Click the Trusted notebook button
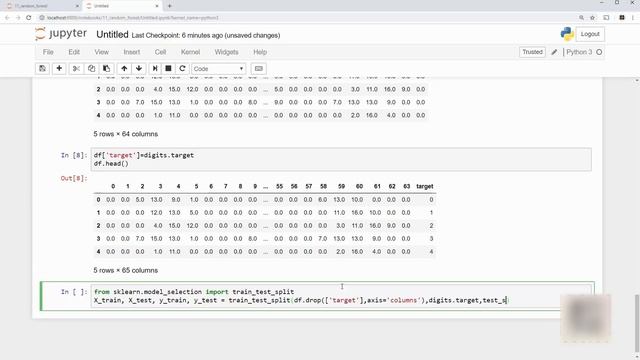This screenshot has width=640, height=360. [532, 52]
